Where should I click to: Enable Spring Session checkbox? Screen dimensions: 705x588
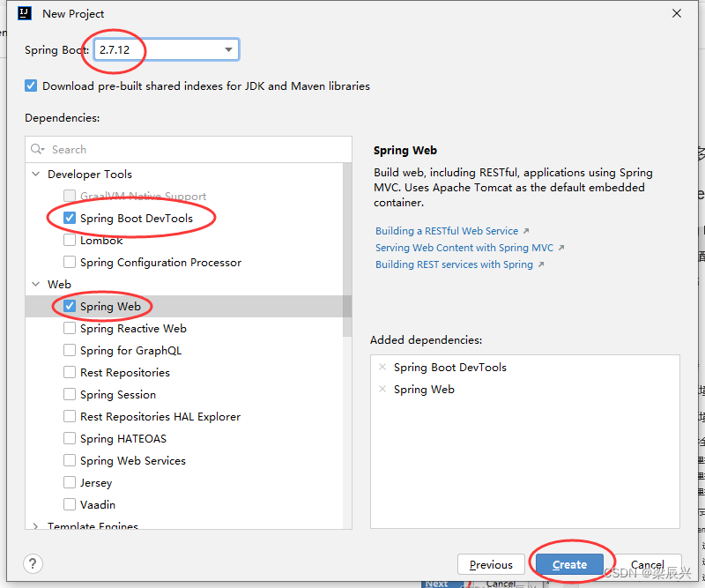[x=70, y=394]
